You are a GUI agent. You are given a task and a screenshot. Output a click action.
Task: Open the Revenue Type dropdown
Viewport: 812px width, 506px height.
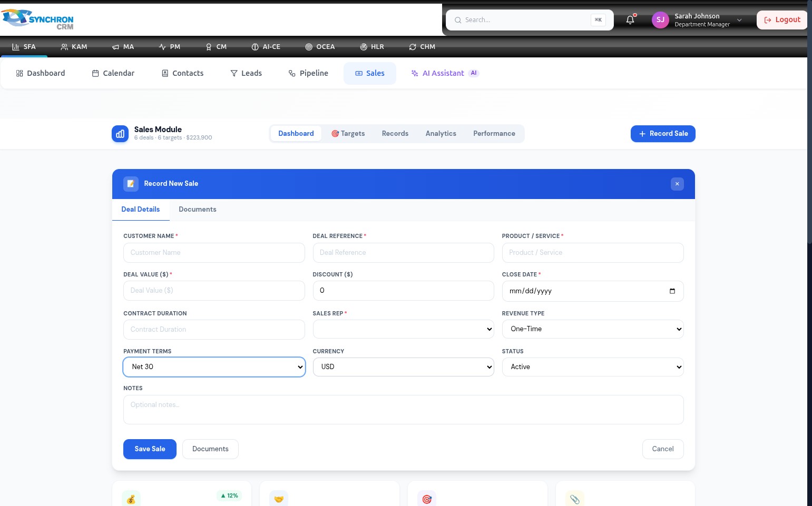pyautogui.click(x=593, y=329)
